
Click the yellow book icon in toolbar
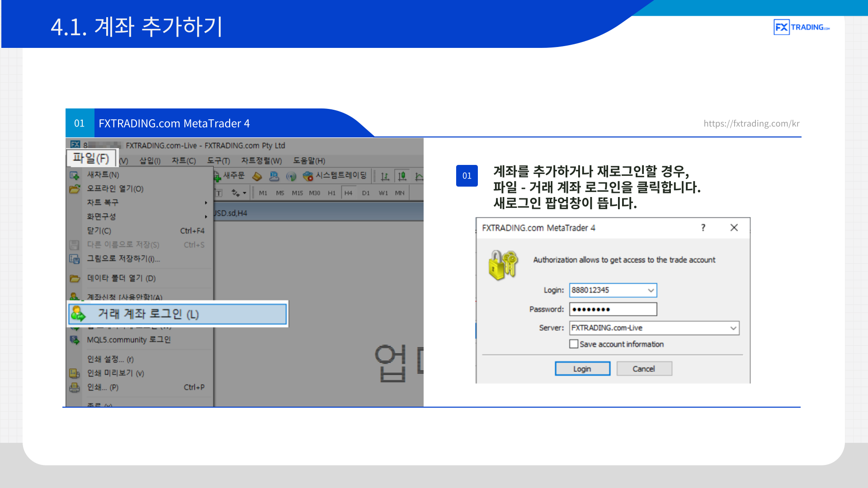click(257, 176)
